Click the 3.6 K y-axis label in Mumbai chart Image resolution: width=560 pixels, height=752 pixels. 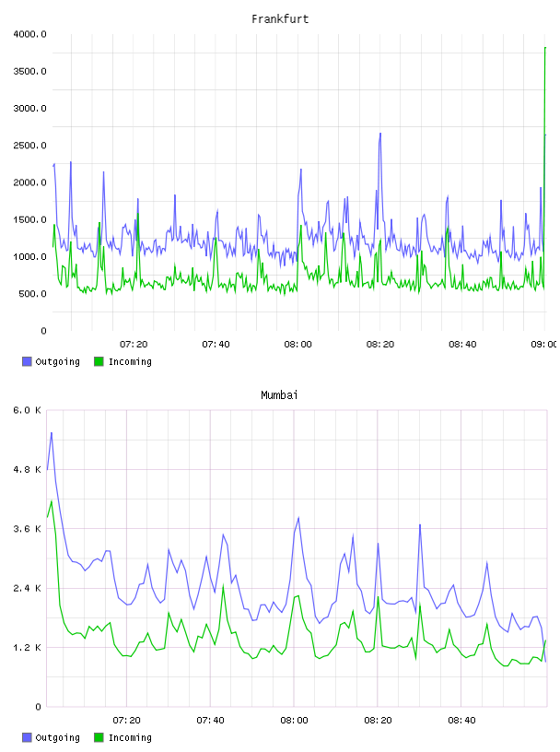28,529
